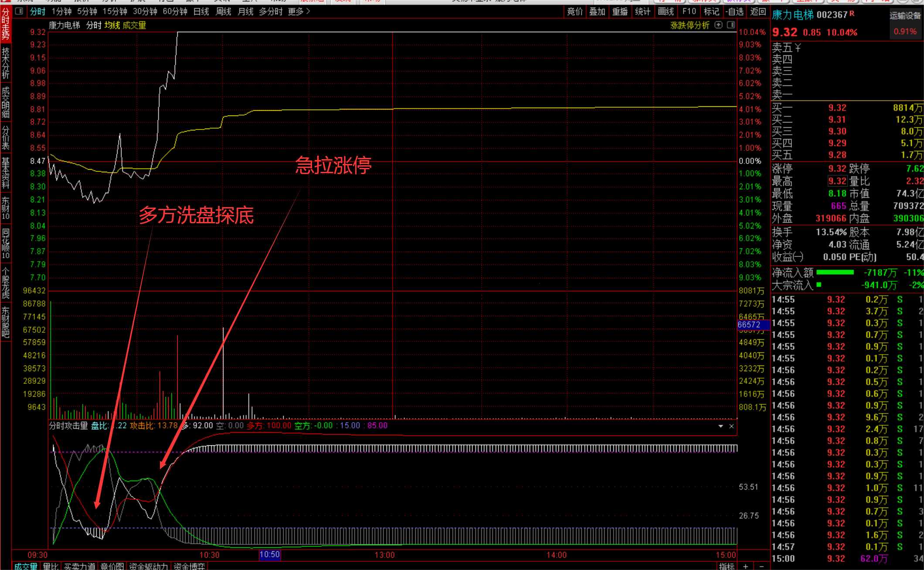The image size is (924, 570).
Task: Switch to the 日线 daily chart tab
Action: 201,12
